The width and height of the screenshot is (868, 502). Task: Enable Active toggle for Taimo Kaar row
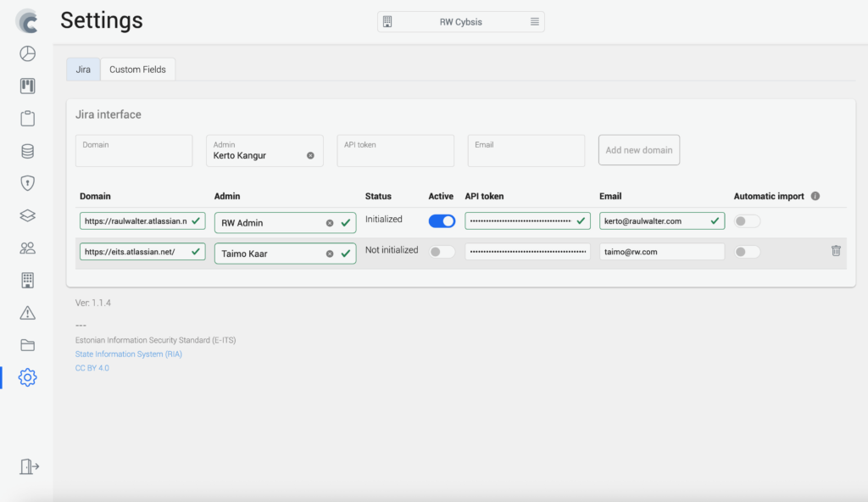tap(442, 252)
